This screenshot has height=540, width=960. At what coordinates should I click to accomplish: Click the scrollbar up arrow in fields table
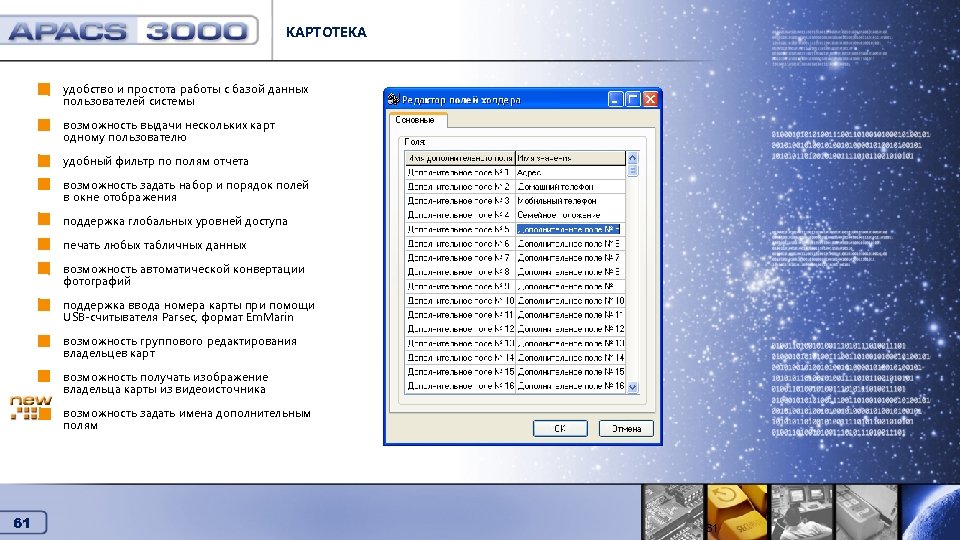pos(632,158)
